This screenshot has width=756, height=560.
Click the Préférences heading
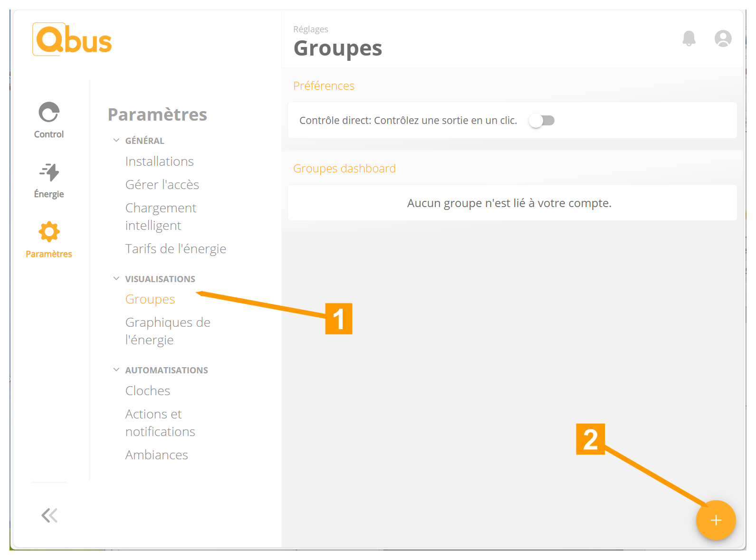pos(324,86)
